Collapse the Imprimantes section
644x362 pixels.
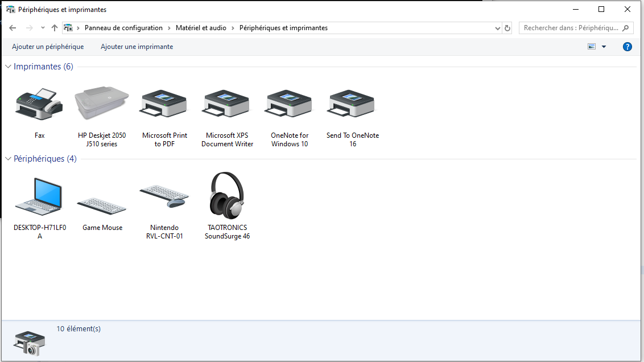(x=8, y=67)
